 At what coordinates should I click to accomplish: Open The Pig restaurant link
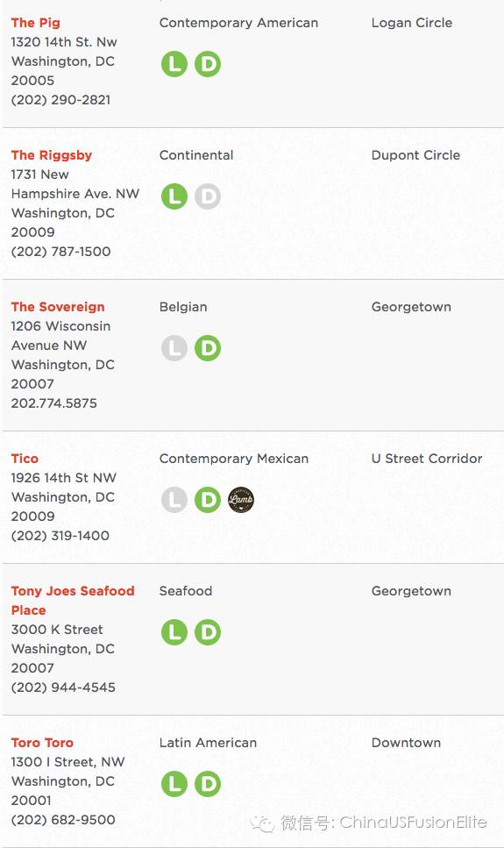point(36,23)
